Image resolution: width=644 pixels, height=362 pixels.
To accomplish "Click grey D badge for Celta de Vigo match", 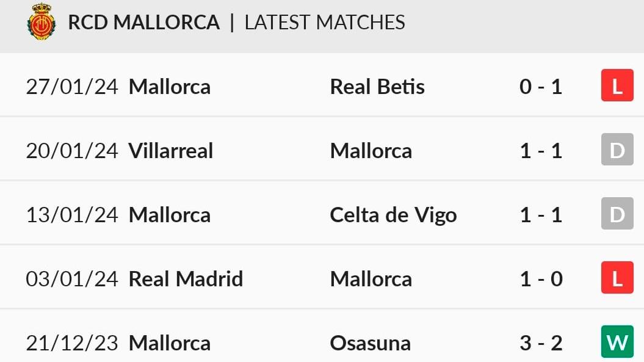I will click(617, 214).
